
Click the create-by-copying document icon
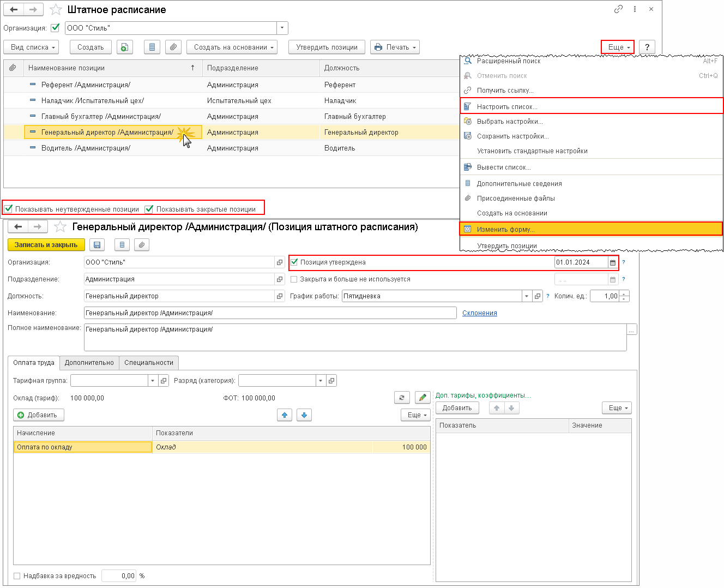[x=124, y=47]
